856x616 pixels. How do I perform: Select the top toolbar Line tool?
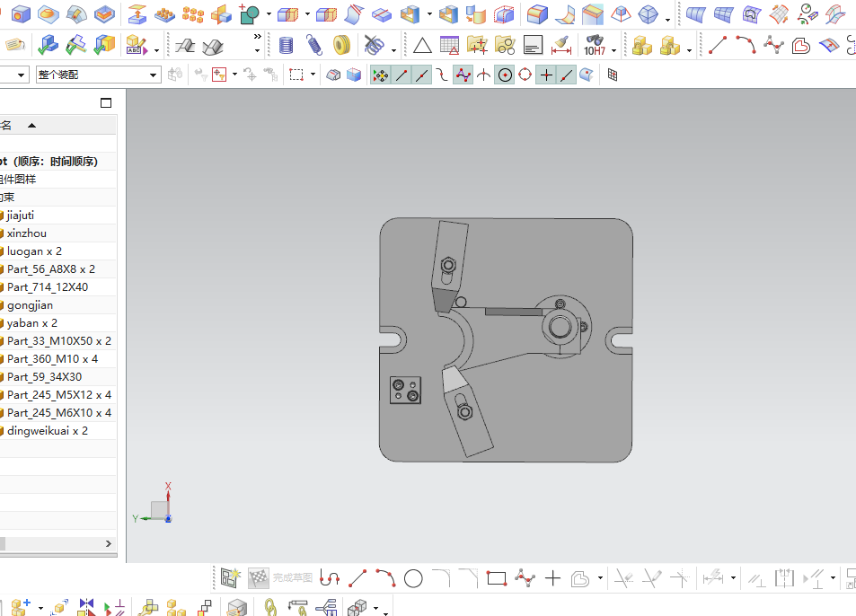[718, 45]
